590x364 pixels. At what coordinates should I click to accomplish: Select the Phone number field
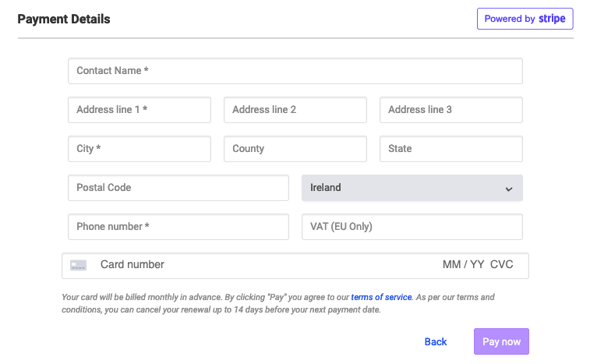tap(178, 227)
